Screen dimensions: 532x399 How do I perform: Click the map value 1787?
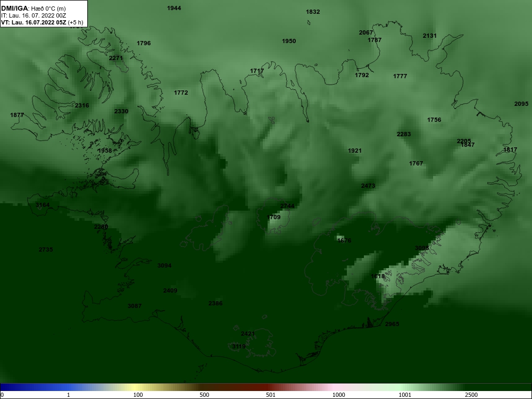(x=375, y=40)
